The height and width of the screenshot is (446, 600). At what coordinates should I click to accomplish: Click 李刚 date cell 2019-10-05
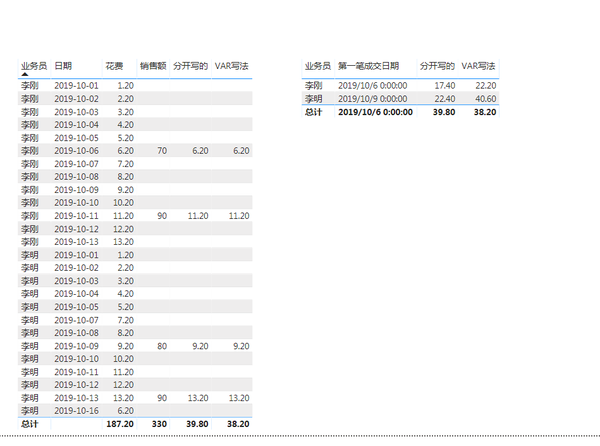pos(77,138)
